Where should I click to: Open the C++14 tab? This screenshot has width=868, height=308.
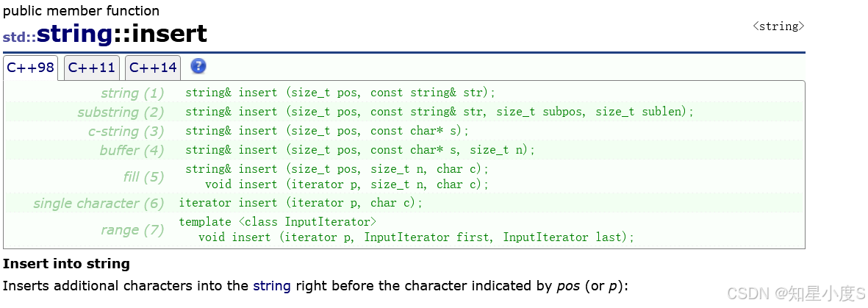(153, 68)
